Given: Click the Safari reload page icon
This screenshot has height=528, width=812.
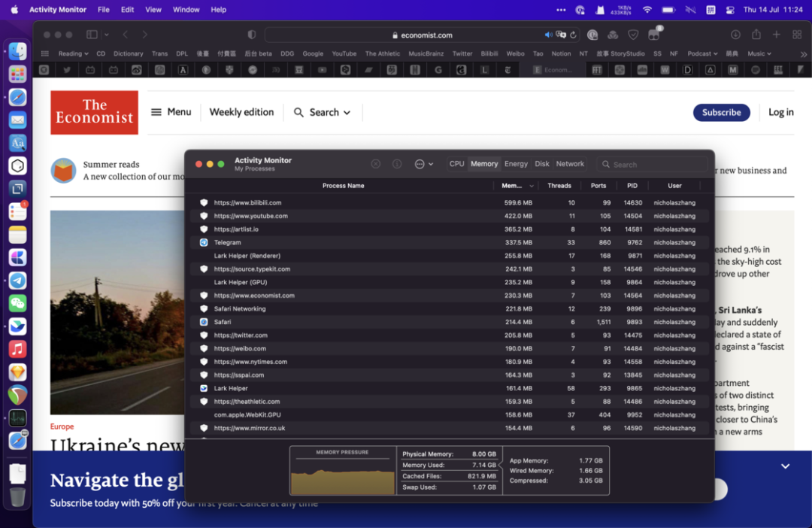Looking at the screenshot, I should coord(573,35).
